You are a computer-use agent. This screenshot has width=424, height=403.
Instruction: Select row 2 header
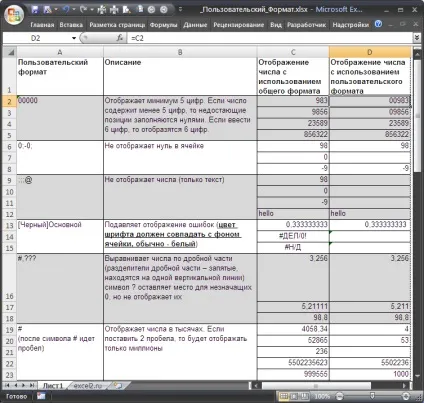[10, 102]
